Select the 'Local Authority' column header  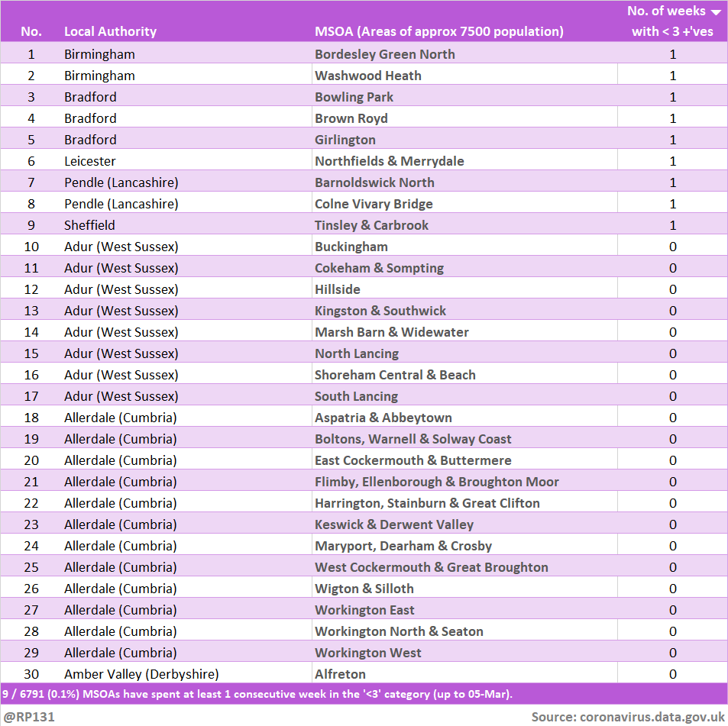[109, 32]
